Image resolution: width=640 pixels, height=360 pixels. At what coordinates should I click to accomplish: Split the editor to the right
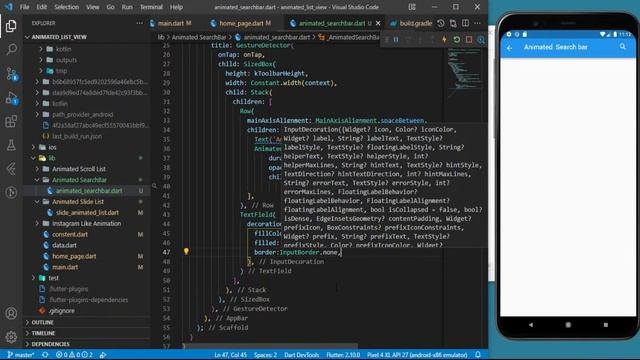click(465, 23)
